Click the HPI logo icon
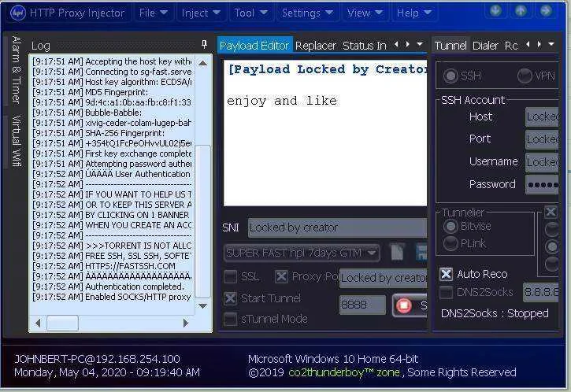 (17, 13)
